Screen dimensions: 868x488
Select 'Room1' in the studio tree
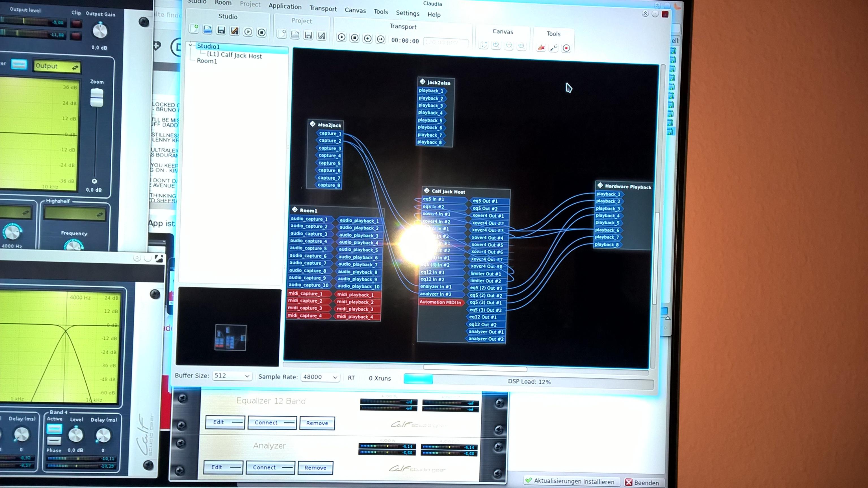tap(207, 61)
